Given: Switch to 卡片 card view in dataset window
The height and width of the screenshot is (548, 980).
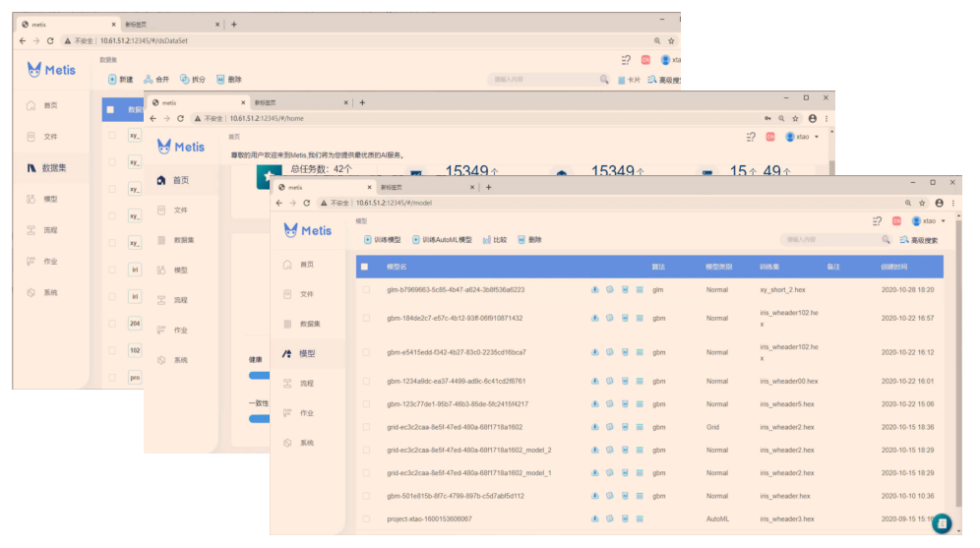Looking at the screenshot, I should tap(629, 80).
